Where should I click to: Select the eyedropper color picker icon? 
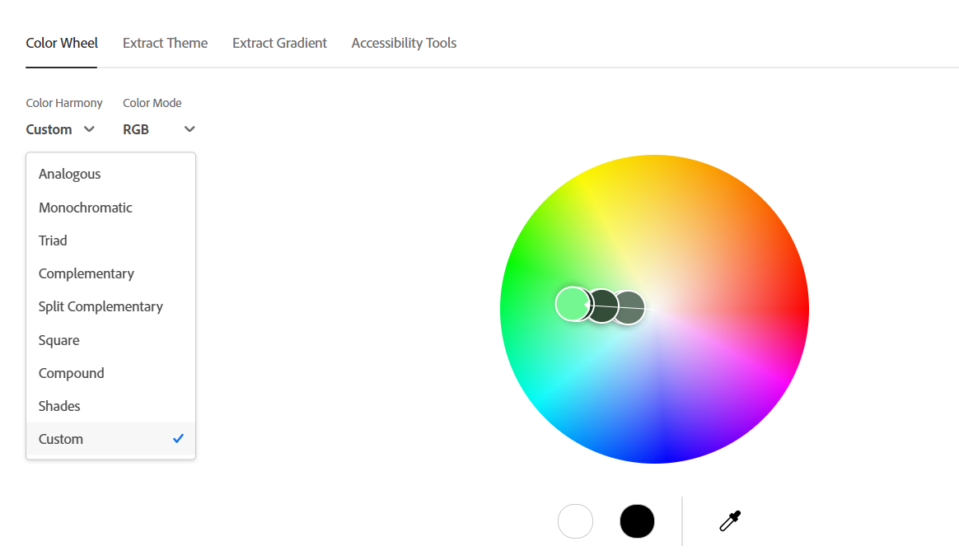[x=728, y=520]
